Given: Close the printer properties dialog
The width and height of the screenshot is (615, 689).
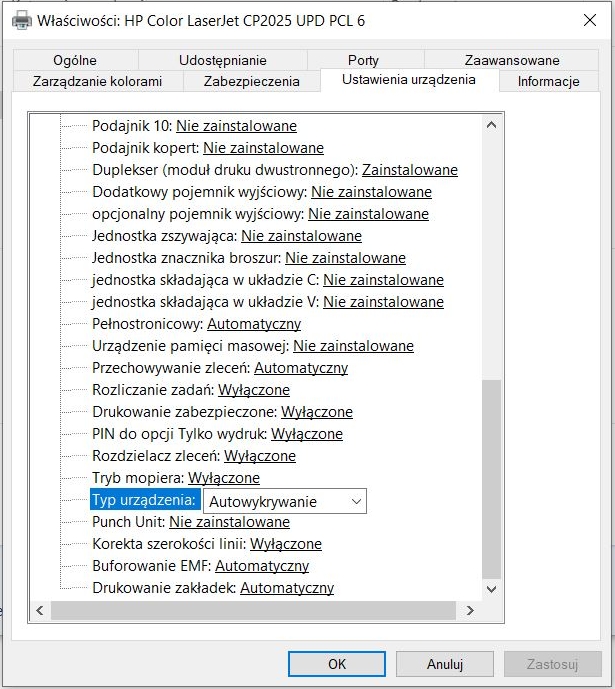Looking at the screenshot, I should click(x=590, y=20).
